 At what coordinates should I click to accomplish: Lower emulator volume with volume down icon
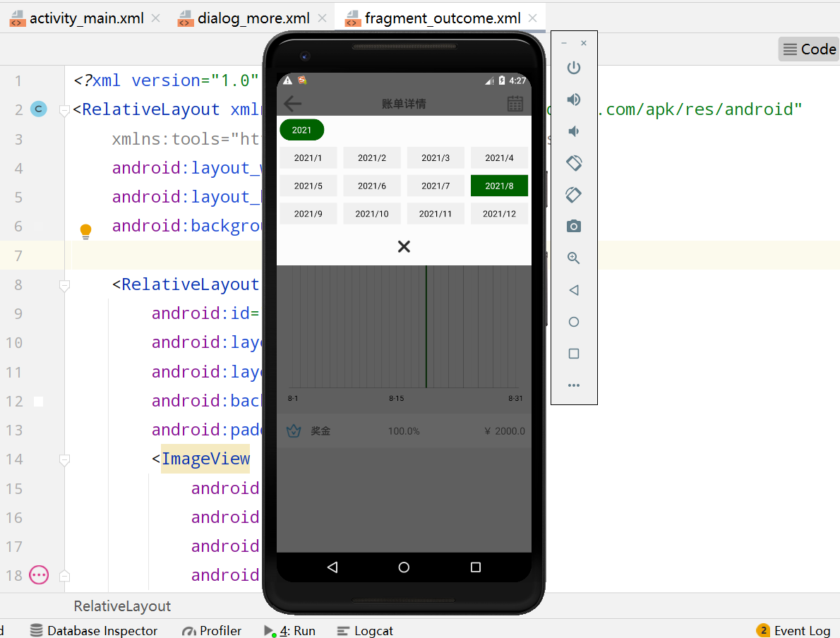tap(574, 131)
